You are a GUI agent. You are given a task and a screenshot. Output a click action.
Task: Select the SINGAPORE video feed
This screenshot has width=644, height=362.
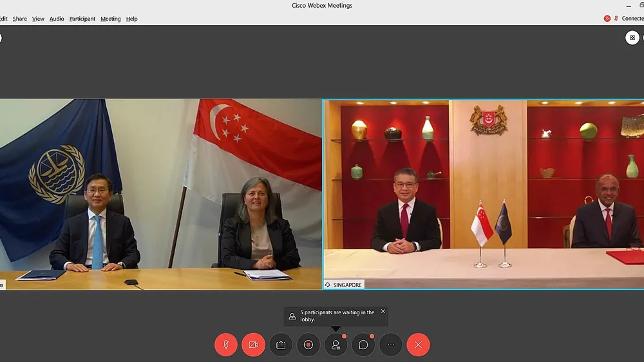(484, 195)
